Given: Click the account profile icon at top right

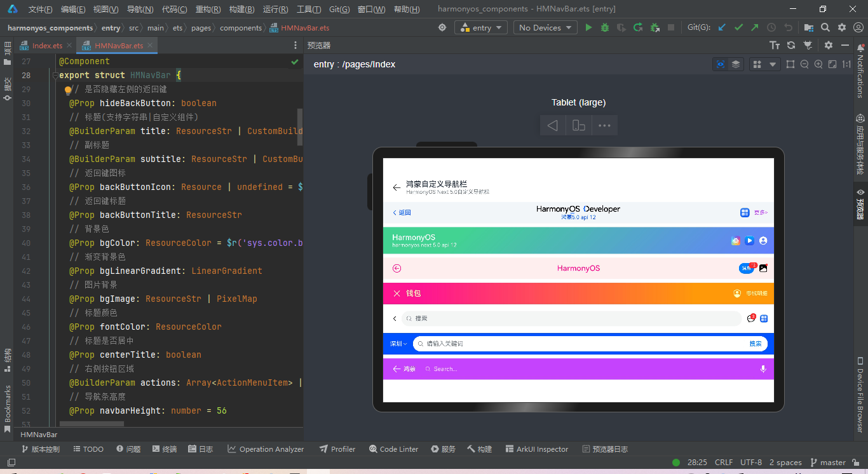Looking at the screenshot, I should 858,27.
